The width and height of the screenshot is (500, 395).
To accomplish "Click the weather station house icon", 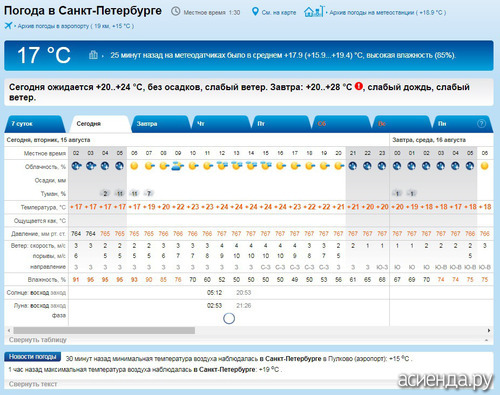I will click(x=313, y=12).
